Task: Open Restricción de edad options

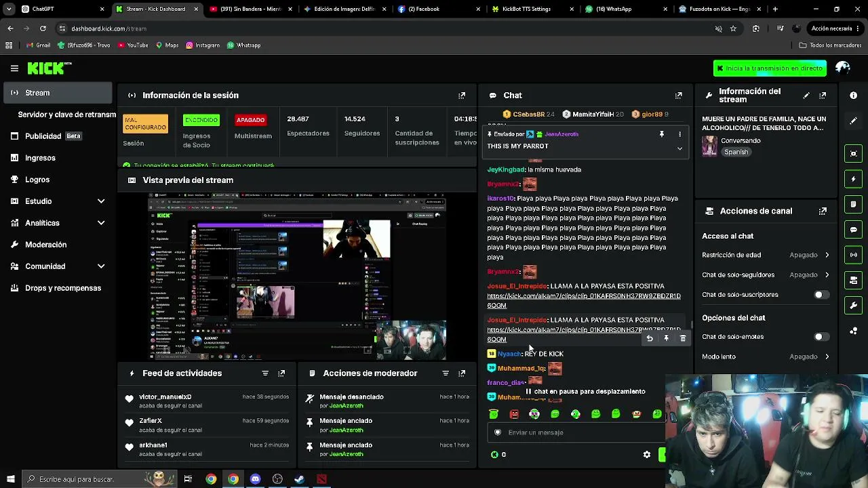Action: click(766, 255)
